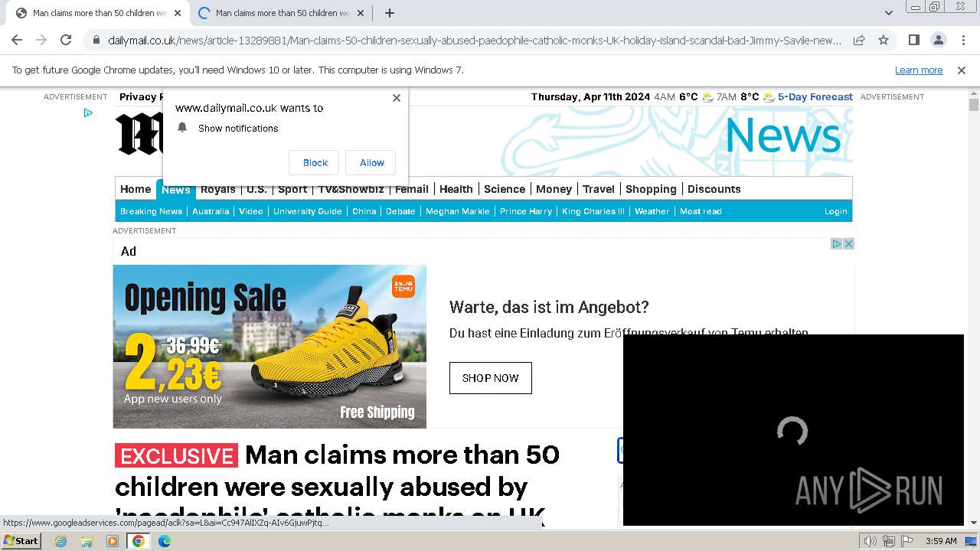Viewport: 980px width, 551px height.
Task: Open China sub-link
Action: coord(364,211)
